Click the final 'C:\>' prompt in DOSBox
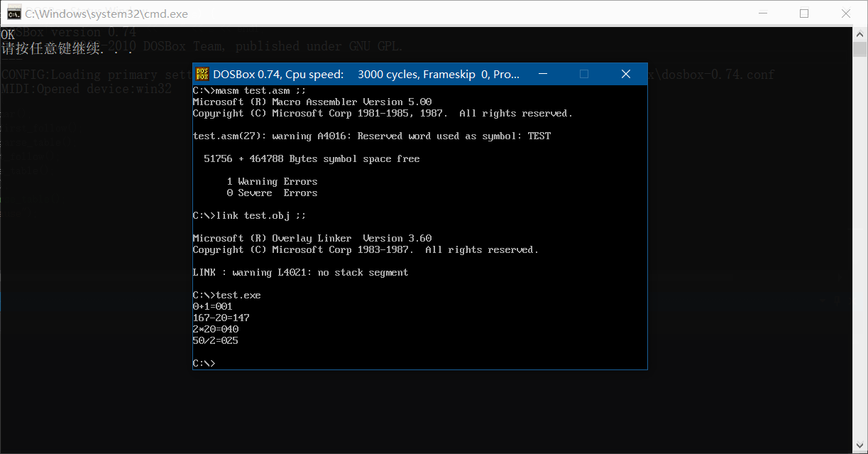 (204, 363)
